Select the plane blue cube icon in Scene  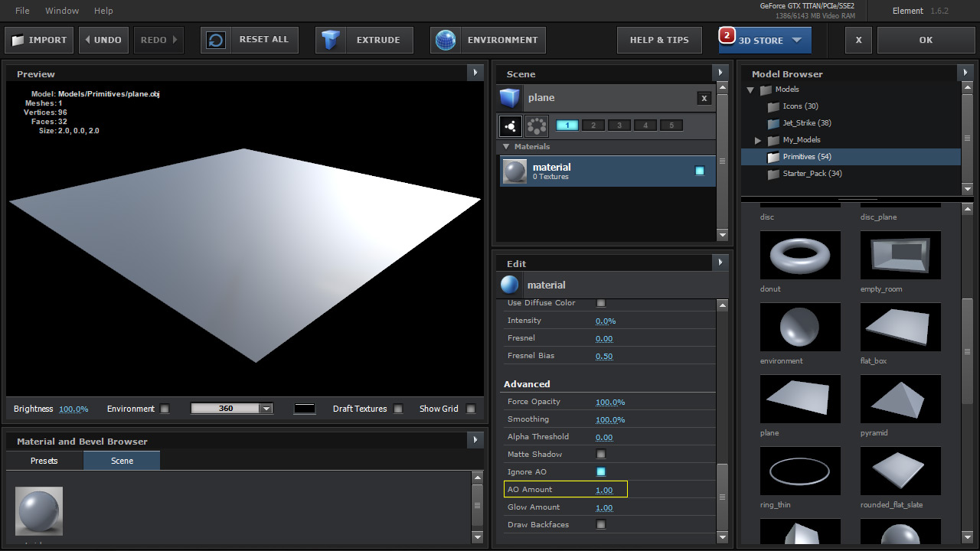tap(510, 98)
